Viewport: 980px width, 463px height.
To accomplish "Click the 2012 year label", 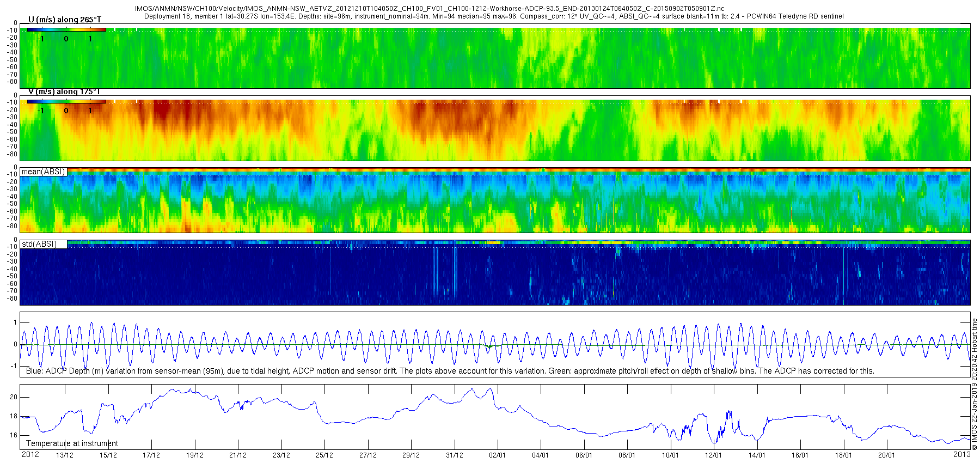I will (x=30, y=454).
